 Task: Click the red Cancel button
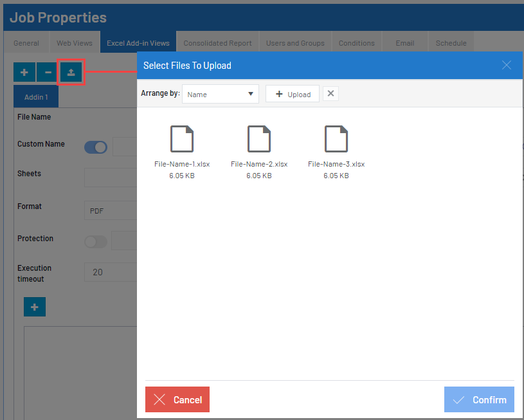click(x=177, y=399)
